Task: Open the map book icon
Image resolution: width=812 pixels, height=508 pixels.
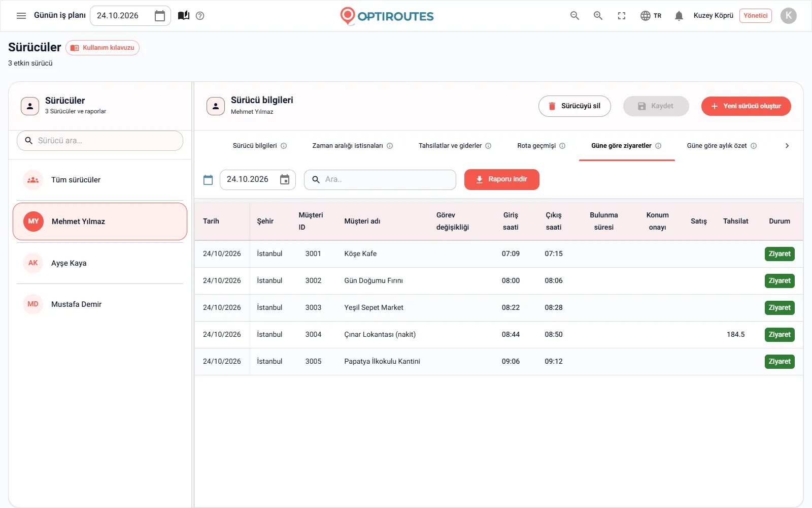Action: [x=184, y=16]
